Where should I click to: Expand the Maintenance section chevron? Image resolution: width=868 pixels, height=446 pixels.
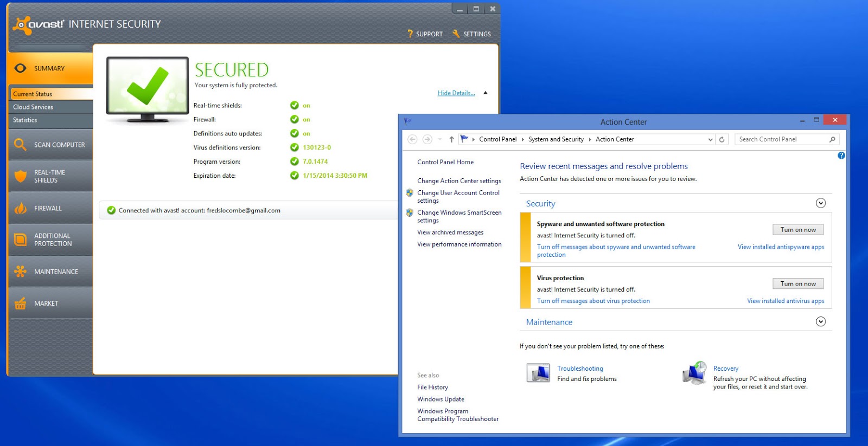(821, 322)
